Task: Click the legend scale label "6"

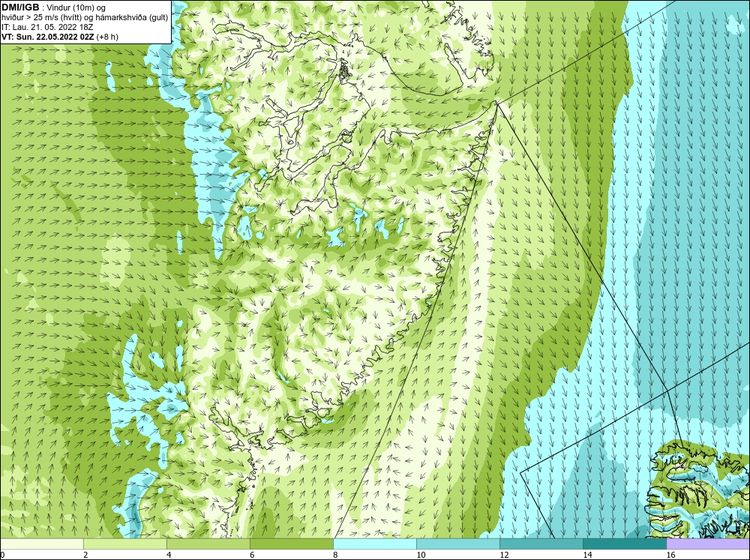Action: click(x=252, y=555)
